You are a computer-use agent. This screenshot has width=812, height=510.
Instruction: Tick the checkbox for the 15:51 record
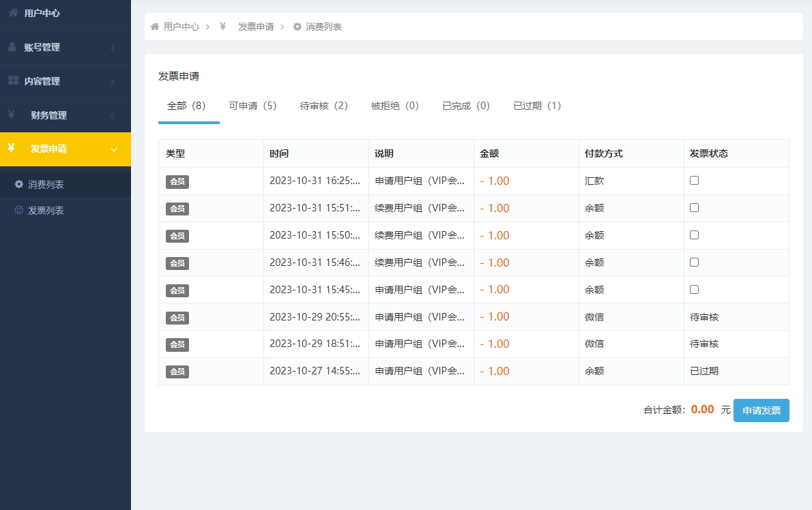pyautogui.click(x=694, y=208)
